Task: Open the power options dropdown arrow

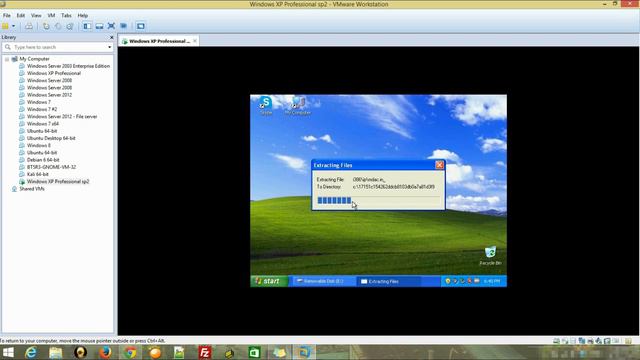Action: [x=13, y=26]
